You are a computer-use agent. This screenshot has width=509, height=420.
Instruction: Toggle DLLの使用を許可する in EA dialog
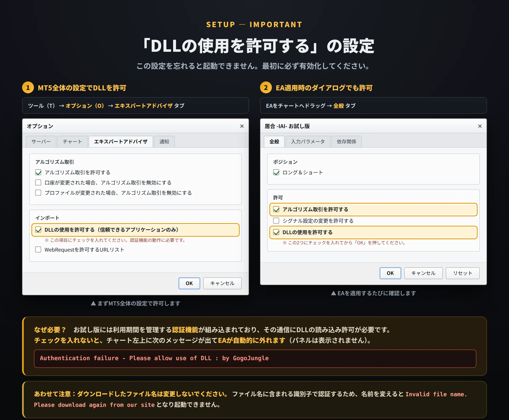(276, 232)
